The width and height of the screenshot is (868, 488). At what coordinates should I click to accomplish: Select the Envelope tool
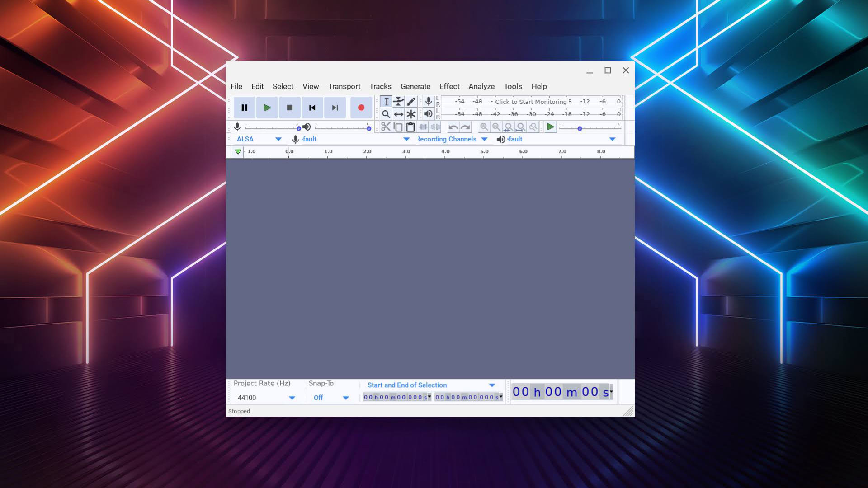pos(398,101)
